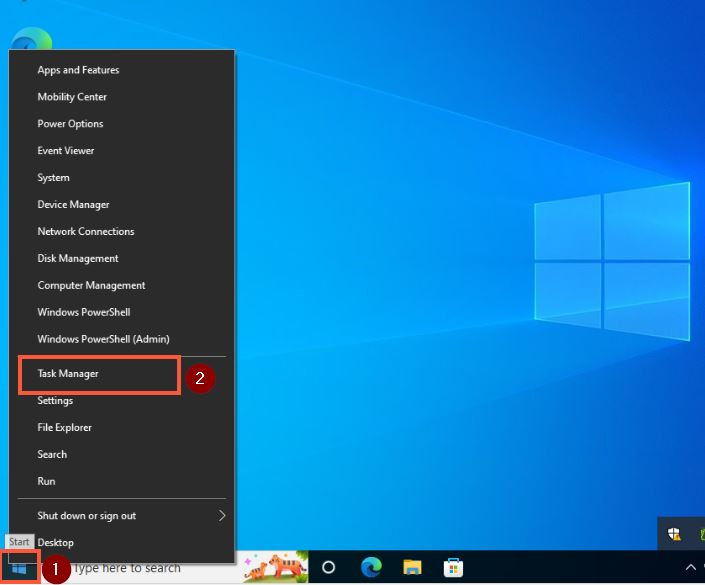Open File Explorer taskbar icon
This screenshot has height=585, width=705.
coord(412,567)
